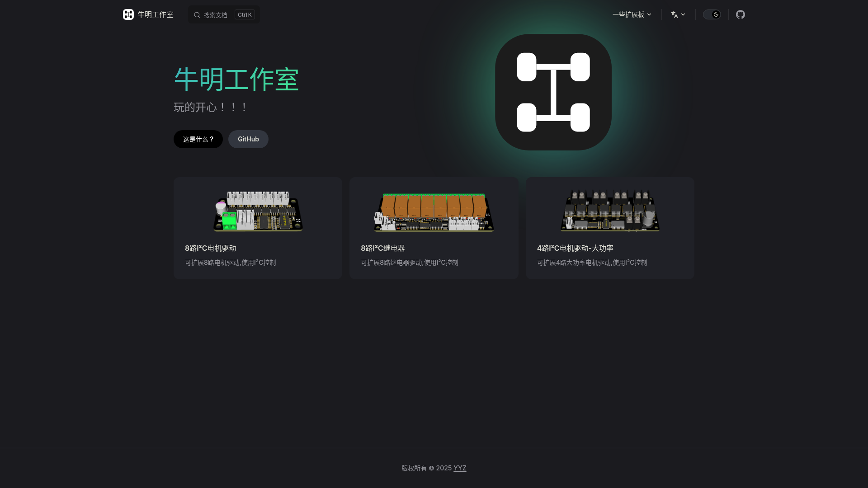The image size is (868, 488).
Task: Click the large green 牛明工作室 heading
Action: point(236,80)
